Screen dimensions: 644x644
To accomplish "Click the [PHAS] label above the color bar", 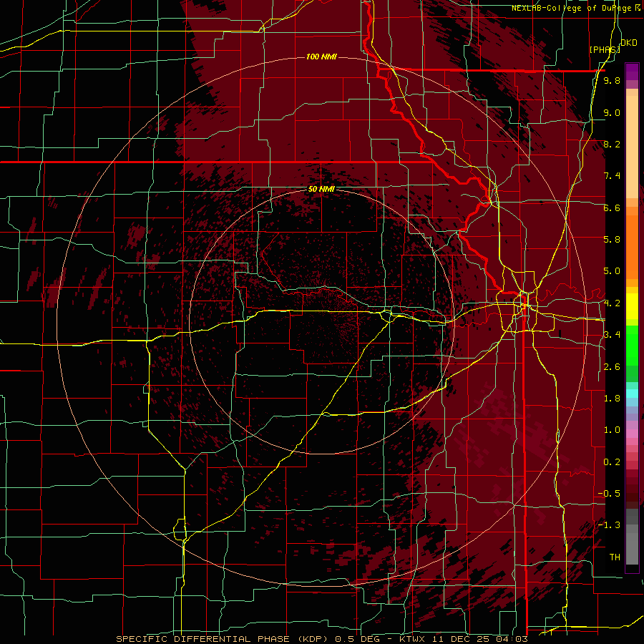I will tap(605, 49).
